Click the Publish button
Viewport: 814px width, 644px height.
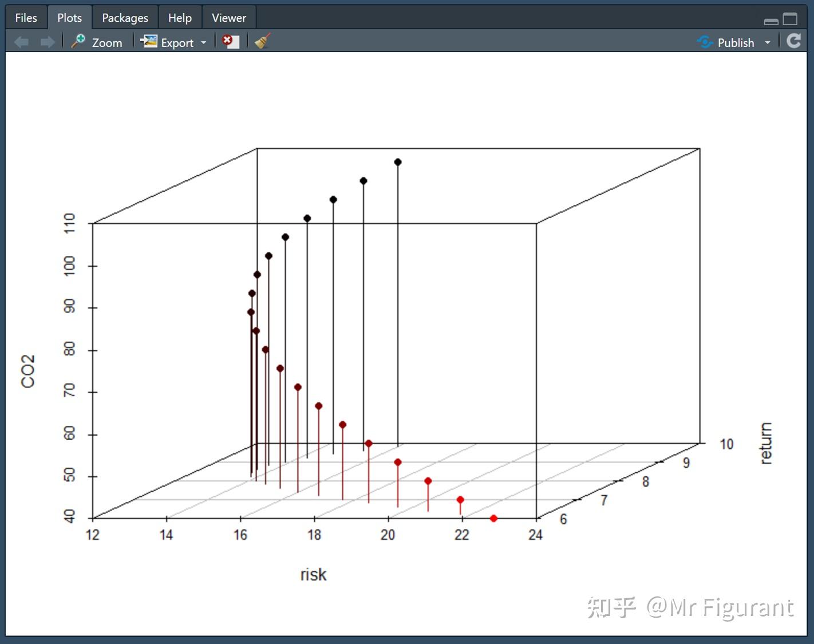pos(736,42)
